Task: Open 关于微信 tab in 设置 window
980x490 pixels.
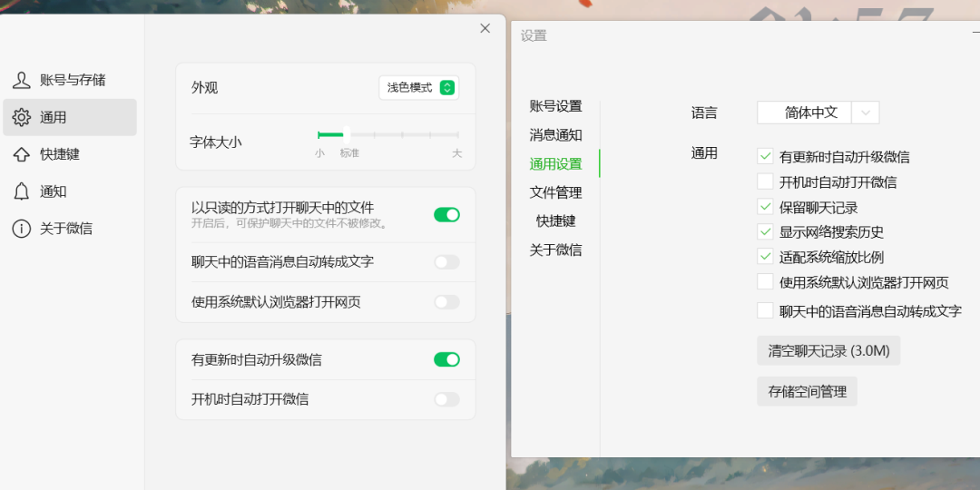Action: coord(555,250)
